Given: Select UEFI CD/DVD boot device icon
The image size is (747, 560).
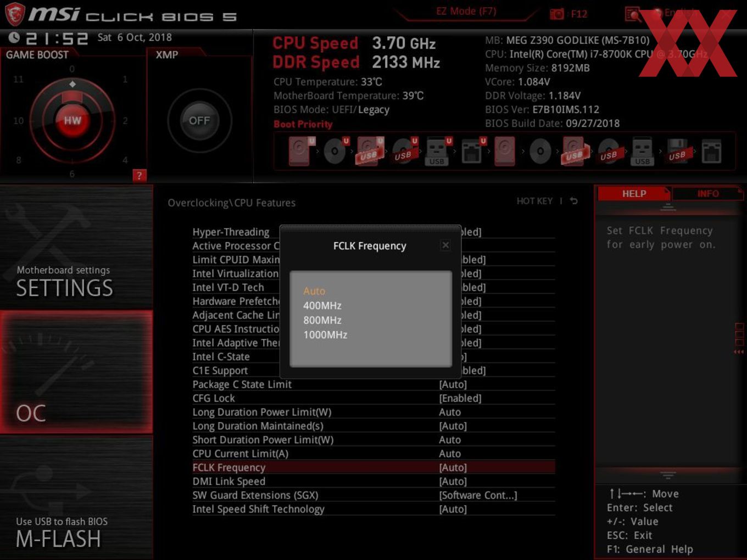Looking at the screenshot, I should tap(336, 151).
